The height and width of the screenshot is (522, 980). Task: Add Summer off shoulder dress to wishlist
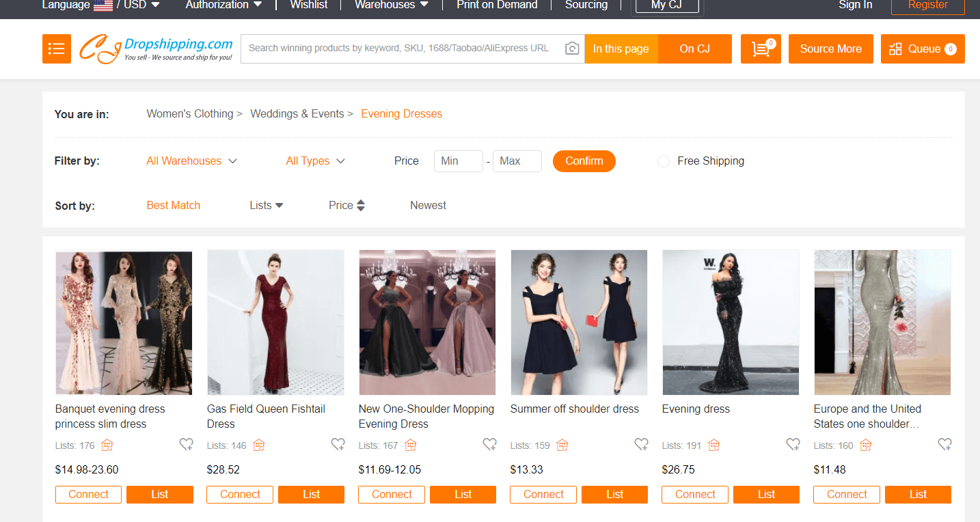(641, 445)
